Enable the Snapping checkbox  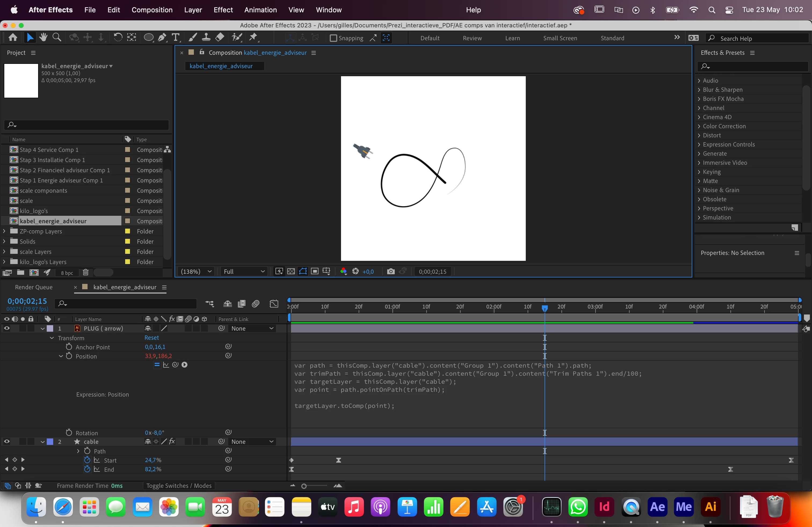[x=333, y=38]
